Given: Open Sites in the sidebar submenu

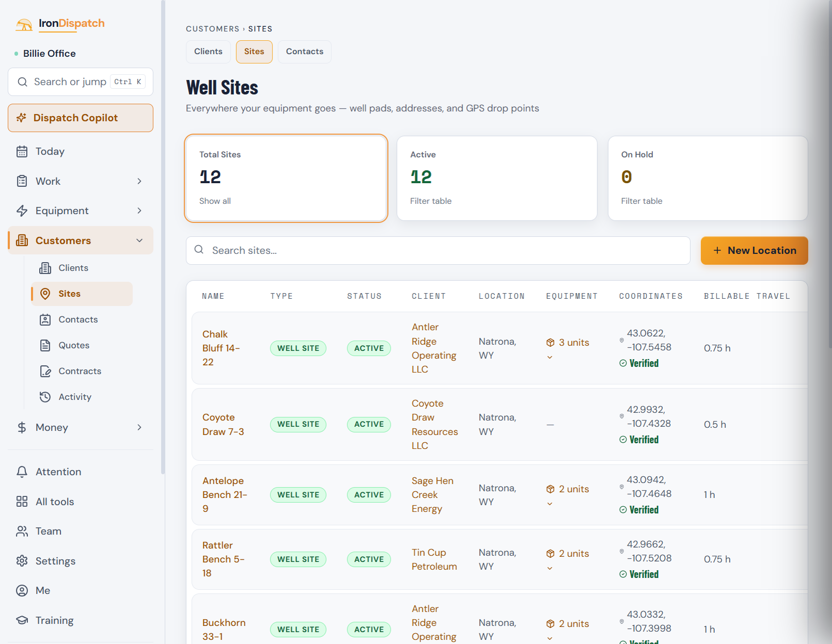Looking at the screenshot, I should [x=82, y=294].
